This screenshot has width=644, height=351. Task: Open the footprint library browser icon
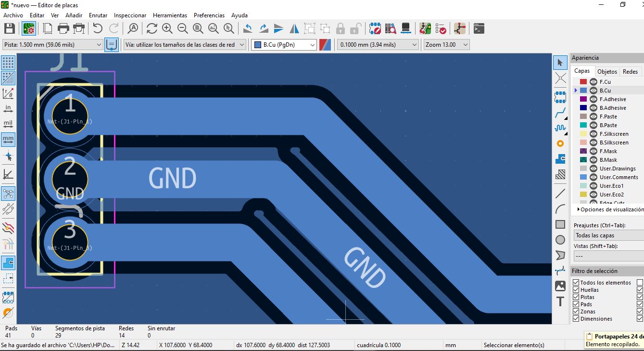tap(391, 28)
